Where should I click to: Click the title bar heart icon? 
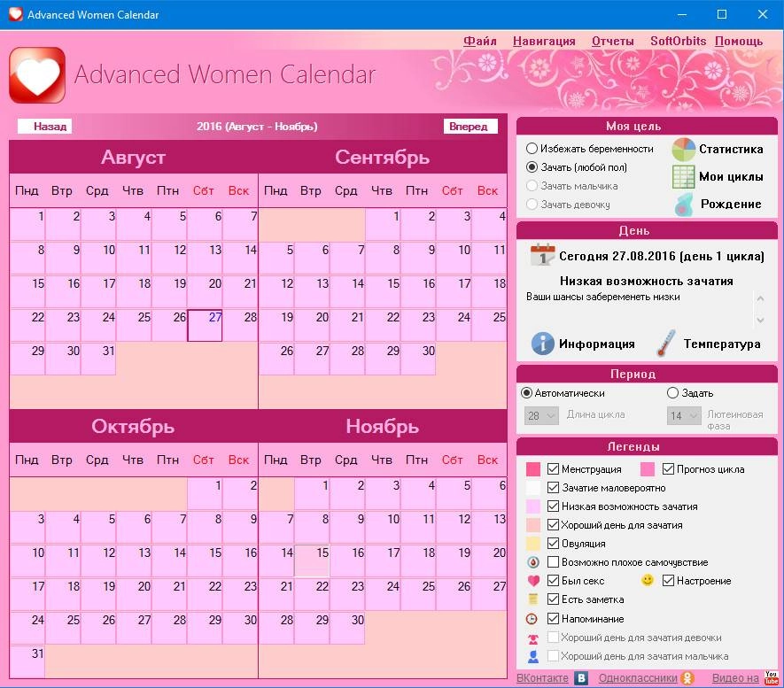pyautogui.click(x=15, y=14)
